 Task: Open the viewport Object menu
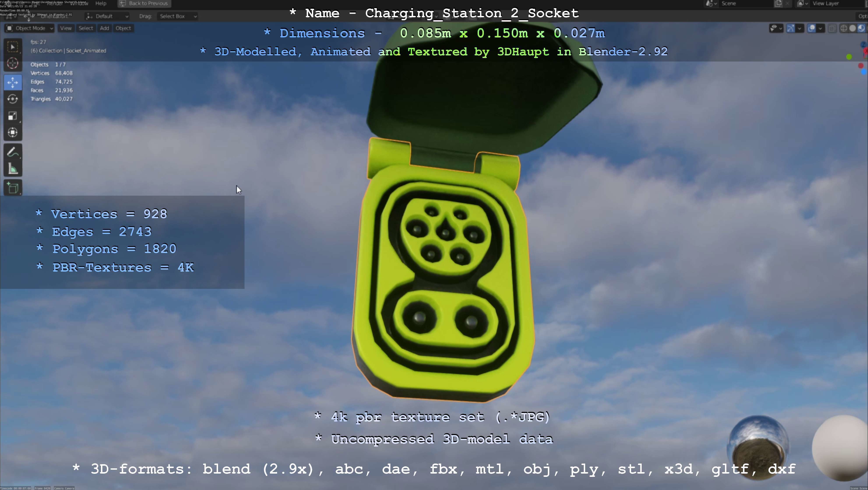pos(123,28)
